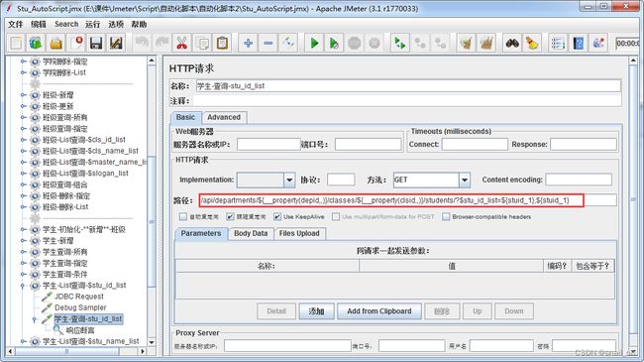The width and height of the screenshot is (644, 362).
Task: Open the 文件 menu
Action: click(x=15, y=24)
